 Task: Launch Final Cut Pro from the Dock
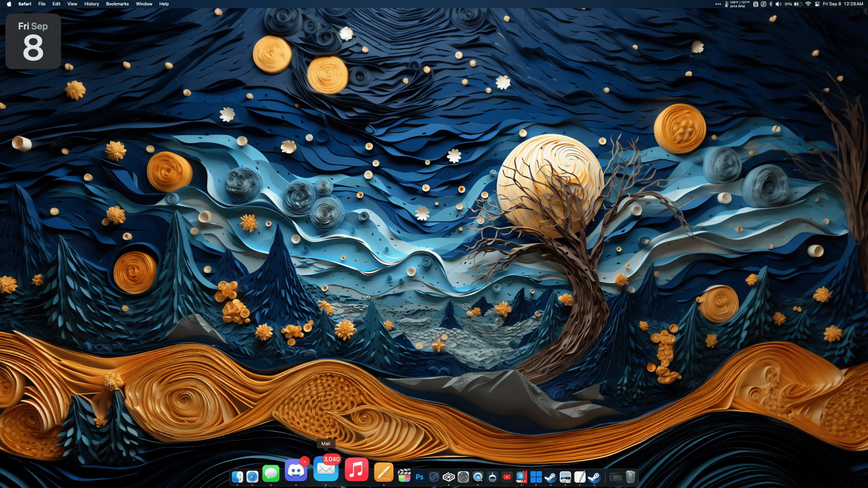coord(404,476)
